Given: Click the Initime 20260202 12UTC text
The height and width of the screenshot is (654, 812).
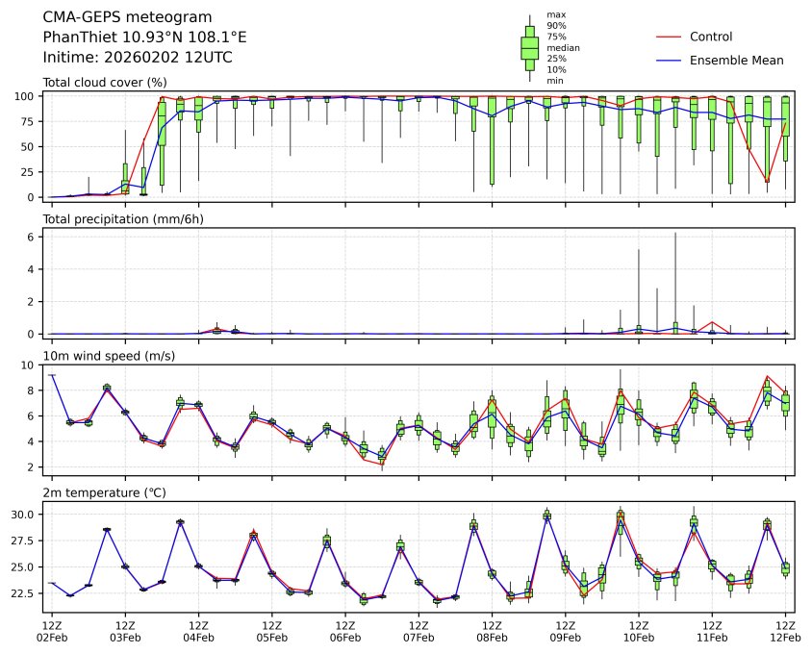Looking at the screenshot, I should point(138,58).
